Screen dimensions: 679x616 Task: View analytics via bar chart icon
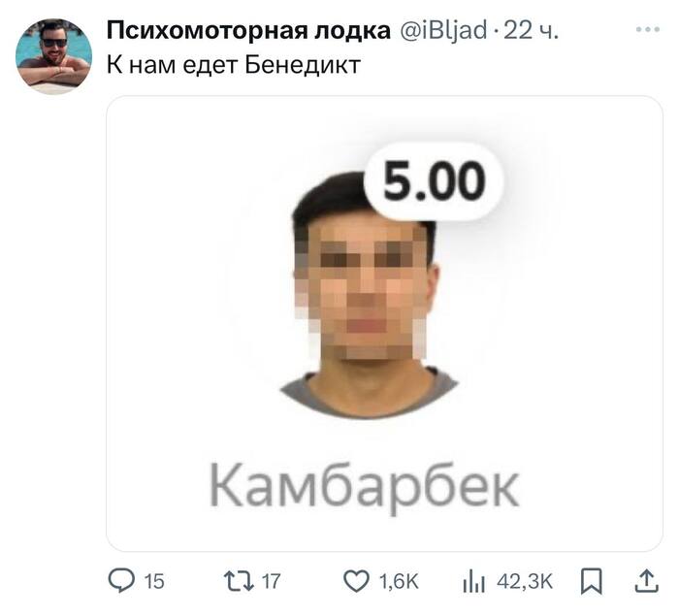pos(473,581)
